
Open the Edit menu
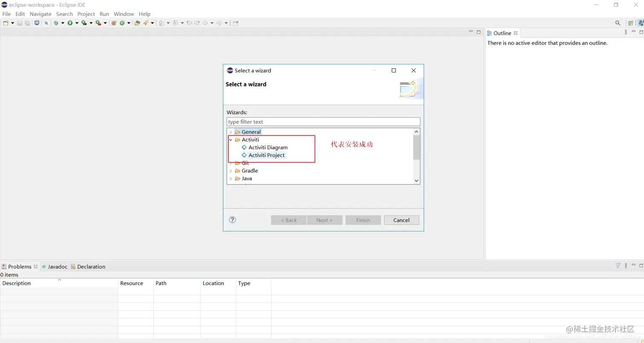pos(20,14)
